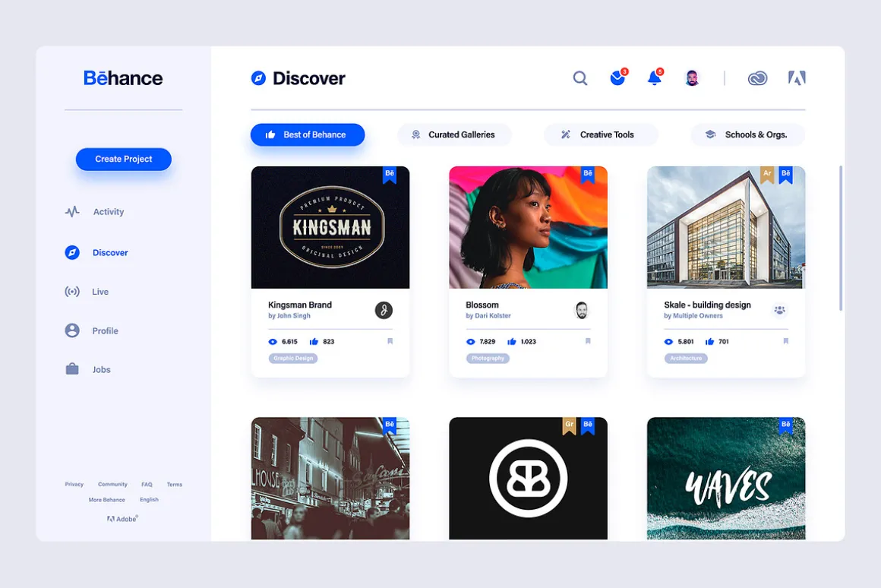Click the Bē ribbon on Blossom thumbnail
Image resolution: width=881 pixels, height=588 pixels.
point(588,175)
